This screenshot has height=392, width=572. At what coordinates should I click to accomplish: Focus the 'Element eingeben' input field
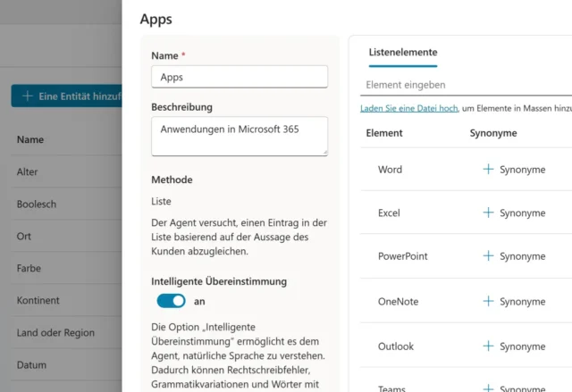[465, 85]
